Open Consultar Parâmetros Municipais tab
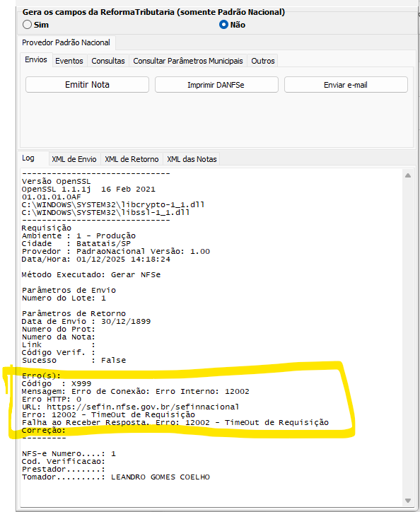Viewport: 420px width, 512px height. pyautogui.click(x=188, y=61)
